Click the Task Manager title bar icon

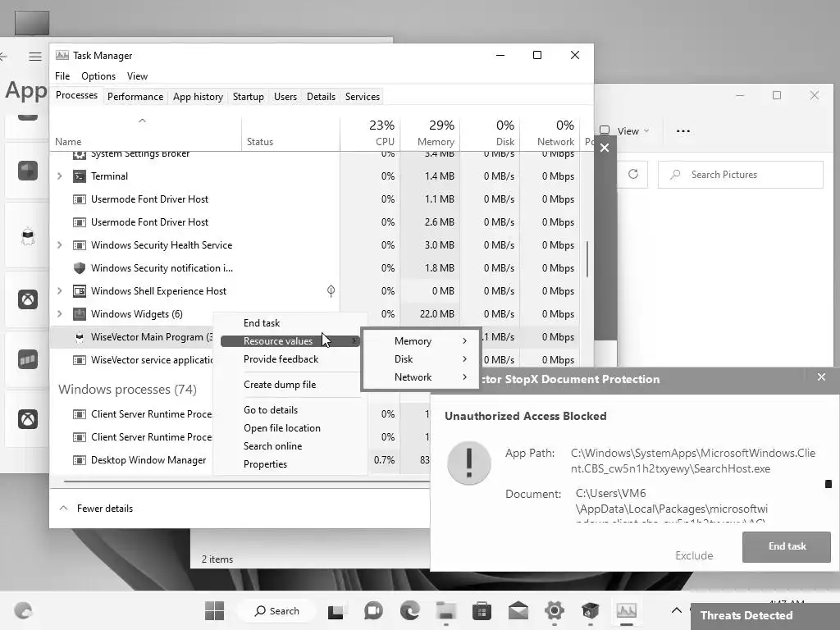tap(62, 55)
